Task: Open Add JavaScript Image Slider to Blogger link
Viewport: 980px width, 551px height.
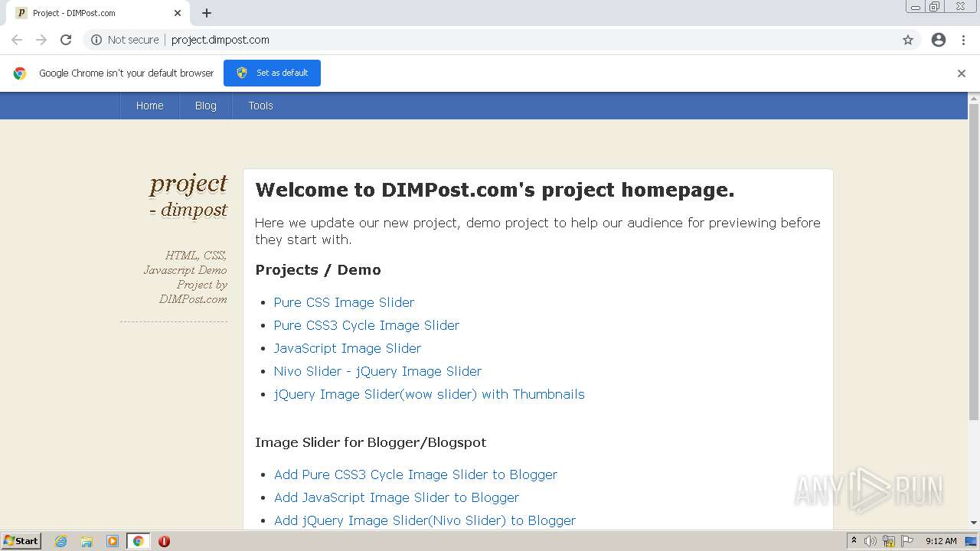Action: click(397, 497)
